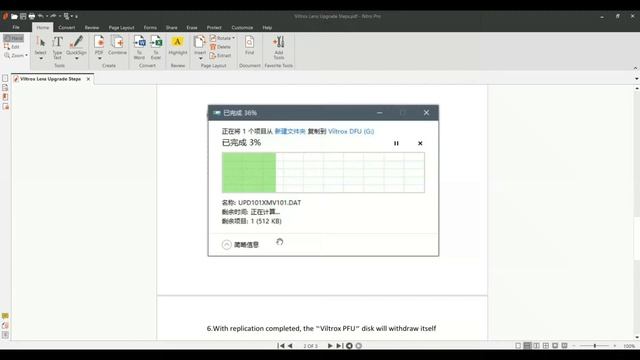Open the Help ribbon tab

pos(267,27)
